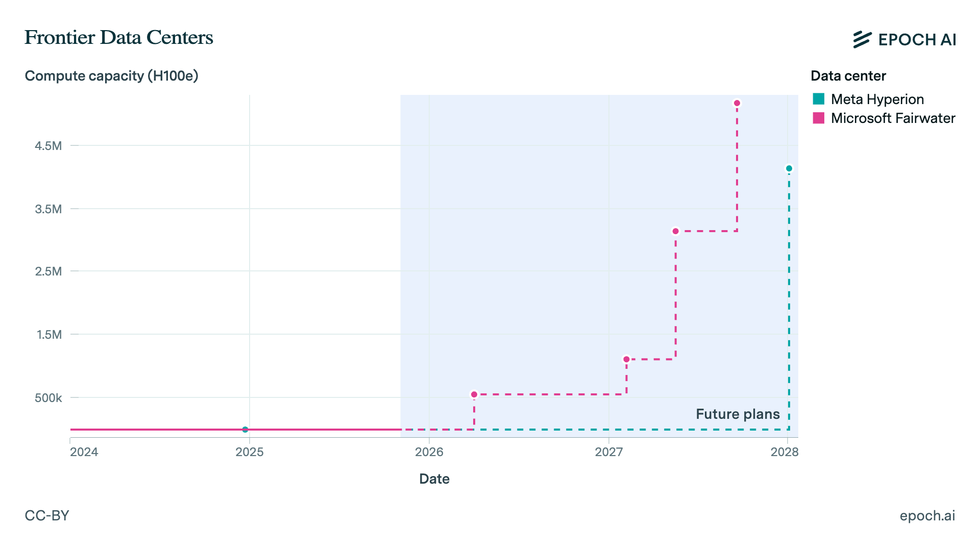
Task: Click the 4.5M y-axis tick label
Action: click(x=48, y=146)
